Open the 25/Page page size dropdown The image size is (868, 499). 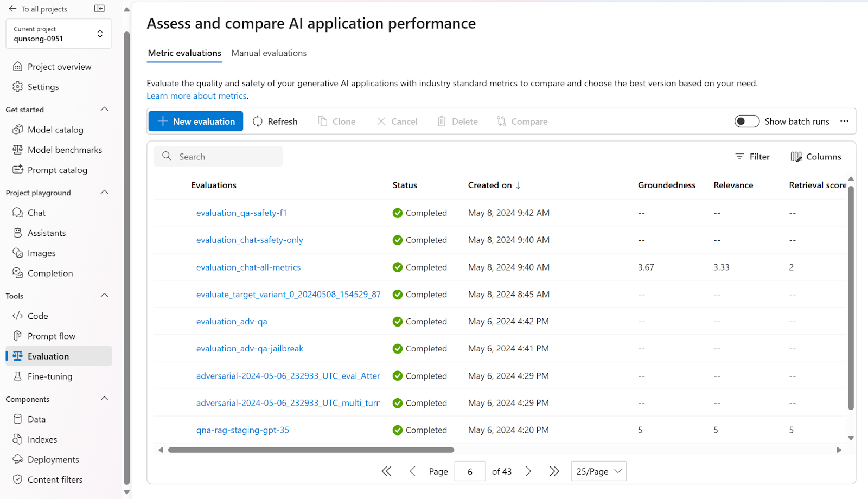coord(598,471)
